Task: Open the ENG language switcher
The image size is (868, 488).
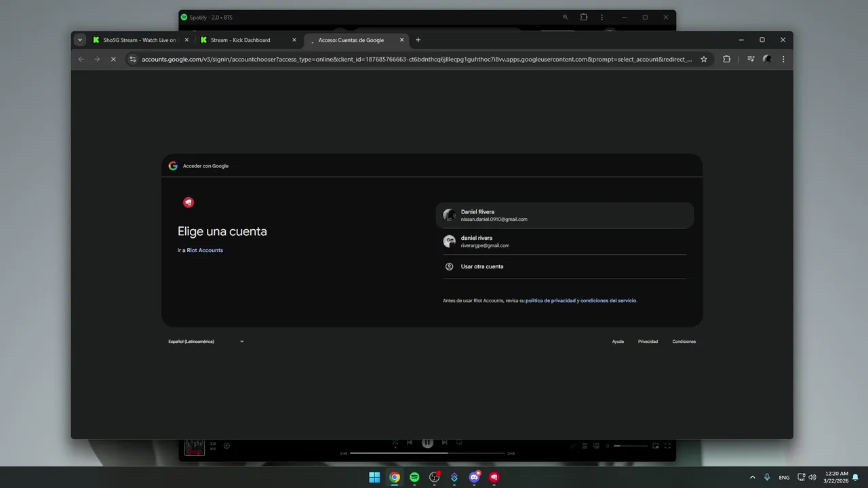Action: (x=784, y=477)
